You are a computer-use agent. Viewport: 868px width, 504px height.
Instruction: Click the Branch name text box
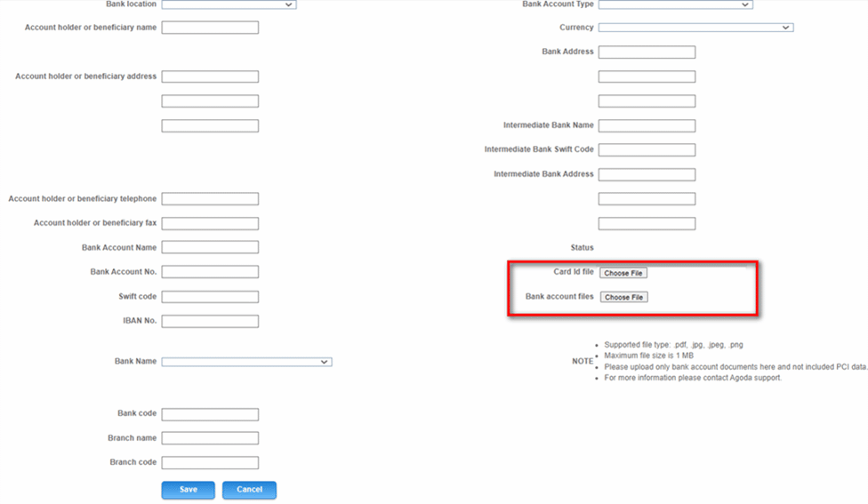210,438
